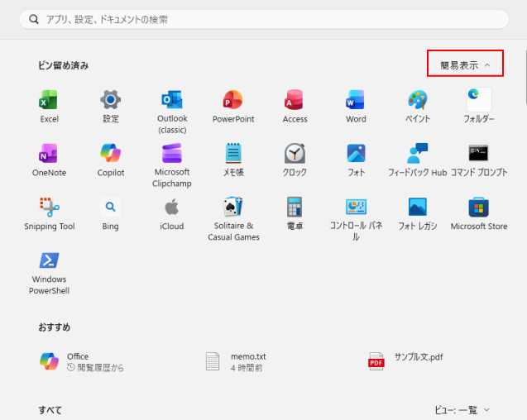Launch フォト レガシ app
The image size is (527, 420).
[418, 213]
